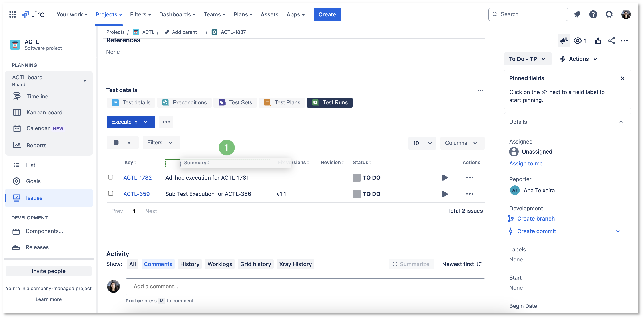Open the notifications bell icon
Screen dimensions: 644x319
[x=577, y=14]
